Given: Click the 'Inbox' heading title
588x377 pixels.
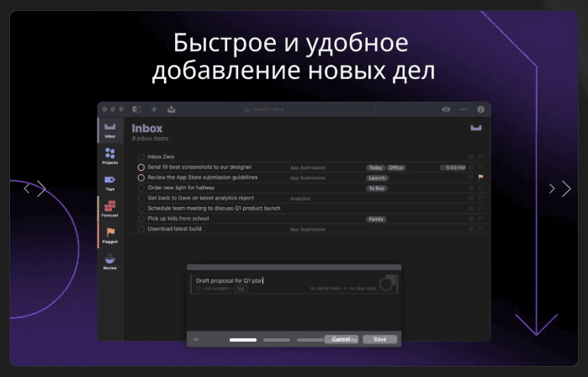Looking at the screenshot, I should pyautogui.click(x=147, y=128).
